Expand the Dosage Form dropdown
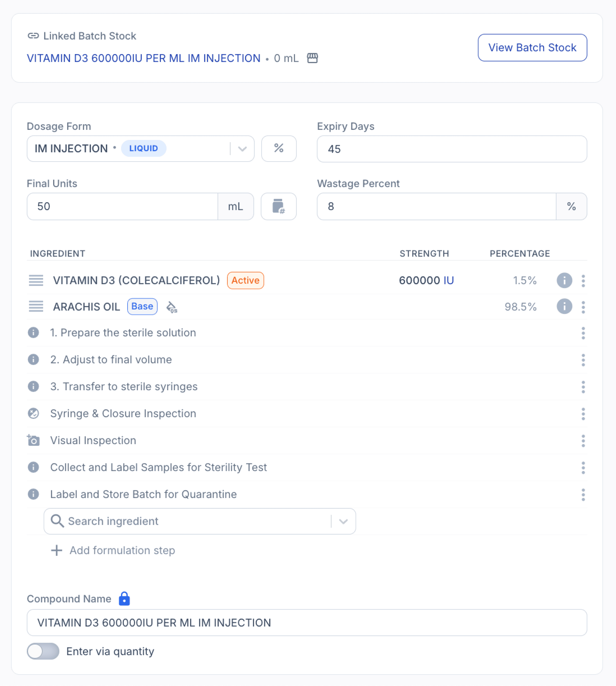 click(242, 149)
